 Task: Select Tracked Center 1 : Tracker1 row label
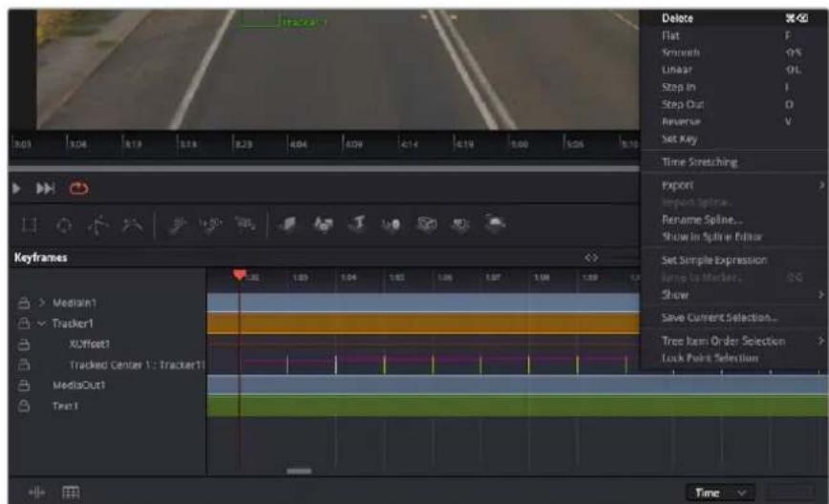pyautogui.click(x=137, y=365)
